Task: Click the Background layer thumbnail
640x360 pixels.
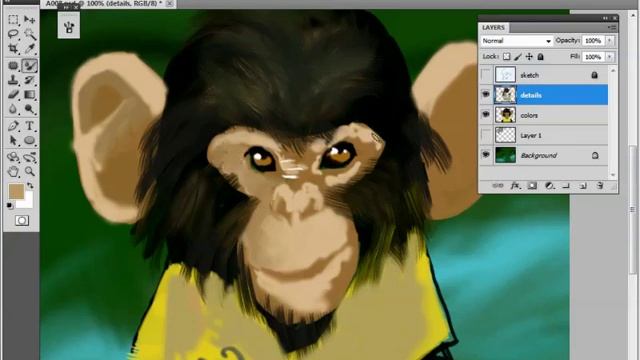Action: click(505, 155)
